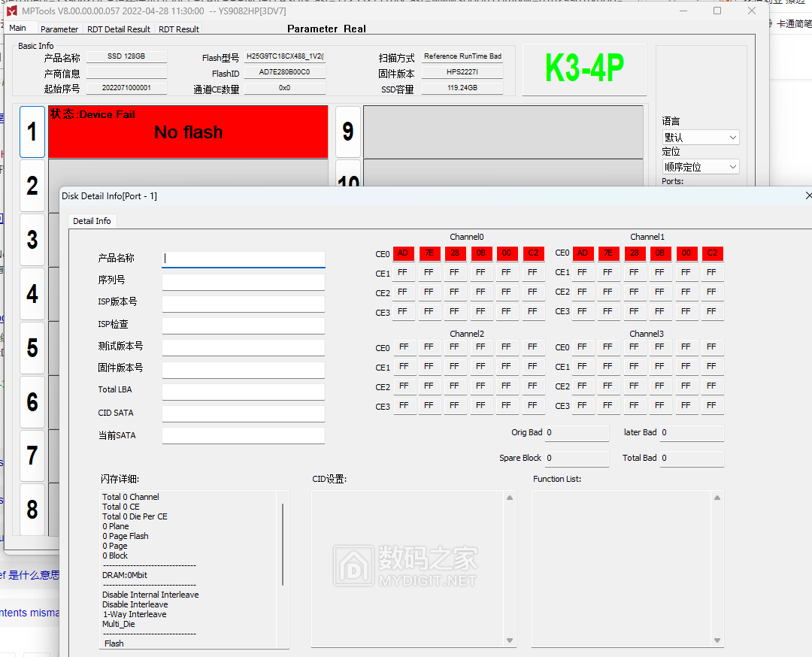Click red AD cell in Channel0 CE0
The height and width of the screenshot is (657, 812).
pos(403,253)
